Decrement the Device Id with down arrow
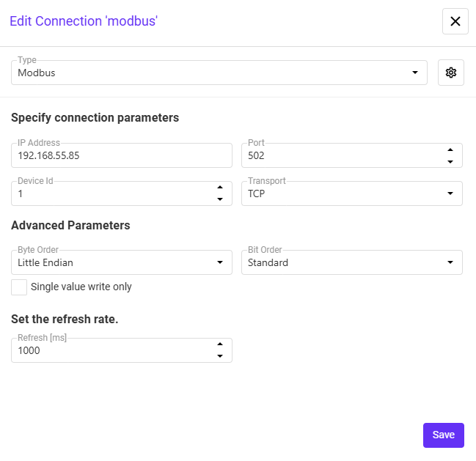 (x=220, y=199)
